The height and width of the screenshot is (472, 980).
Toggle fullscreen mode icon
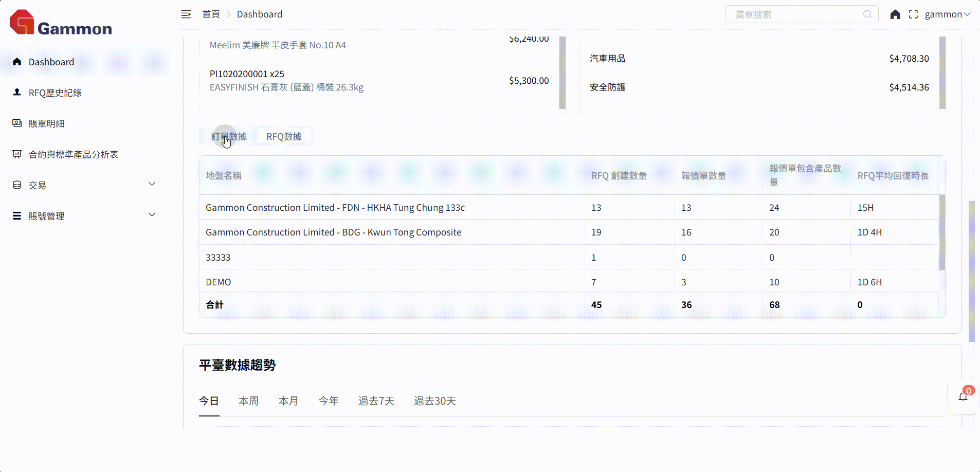pos(913,14)
